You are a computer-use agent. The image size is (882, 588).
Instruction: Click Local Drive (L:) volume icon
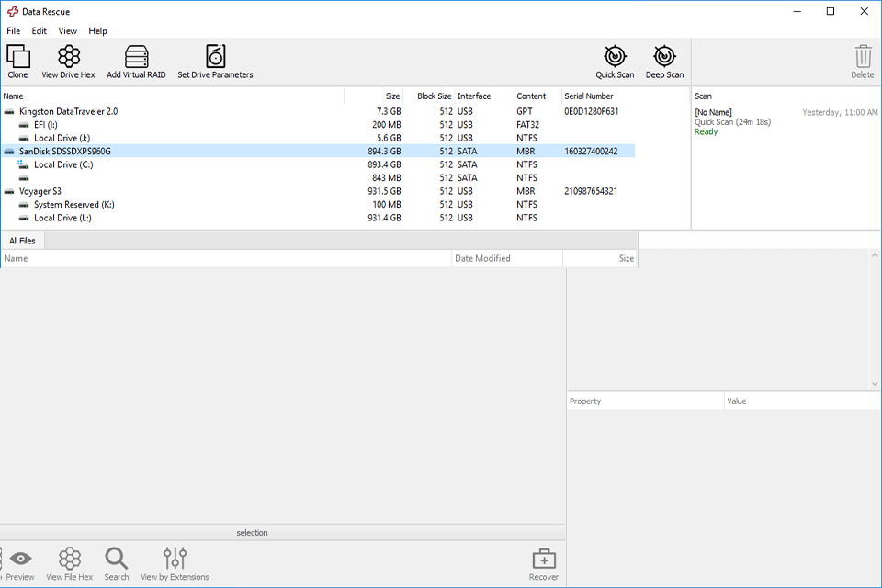24,219
